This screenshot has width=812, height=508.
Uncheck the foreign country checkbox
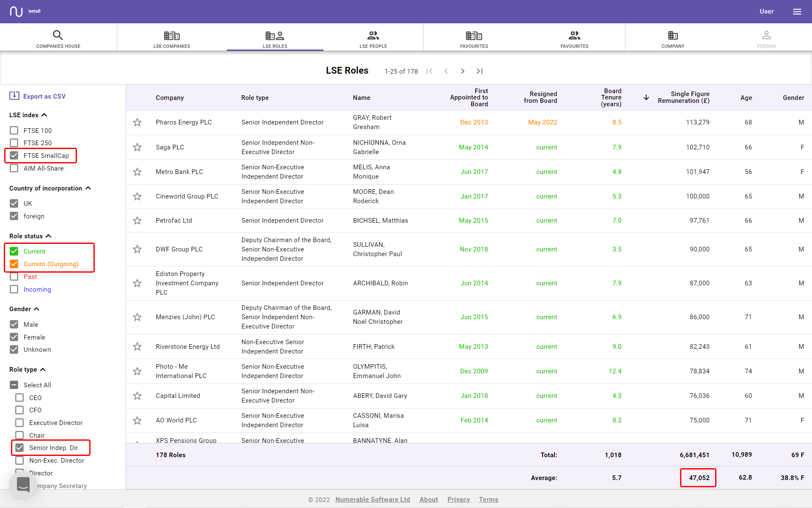tap(14, 216)
